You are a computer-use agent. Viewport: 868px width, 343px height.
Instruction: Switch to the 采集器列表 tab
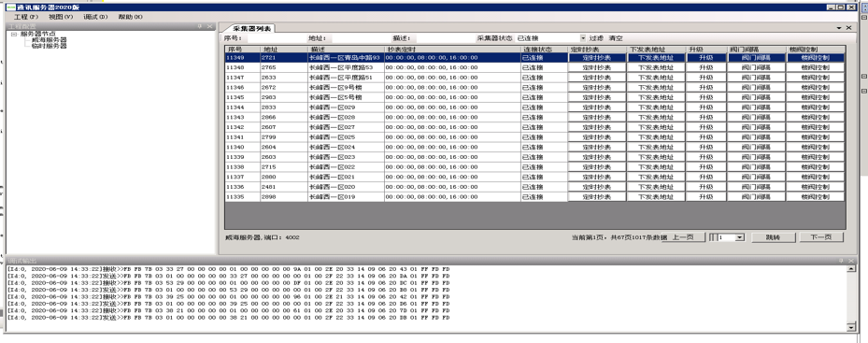[x=249, y=28]
